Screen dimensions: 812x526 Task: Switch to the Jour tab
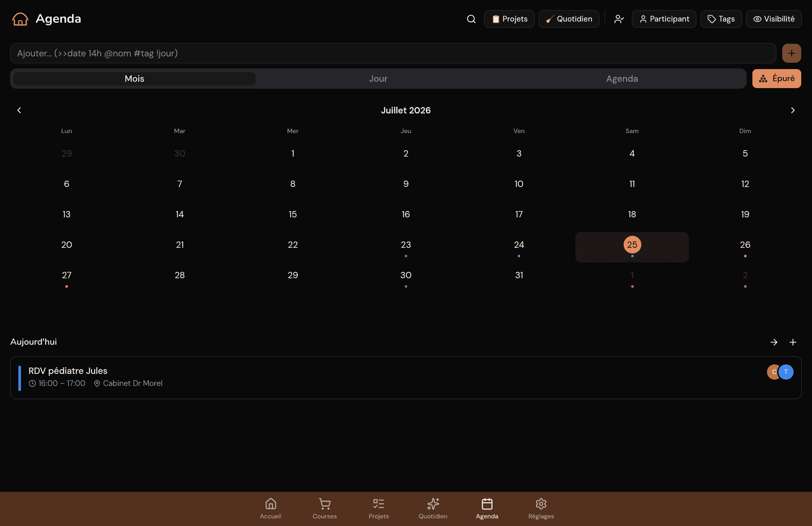point(378,79)
